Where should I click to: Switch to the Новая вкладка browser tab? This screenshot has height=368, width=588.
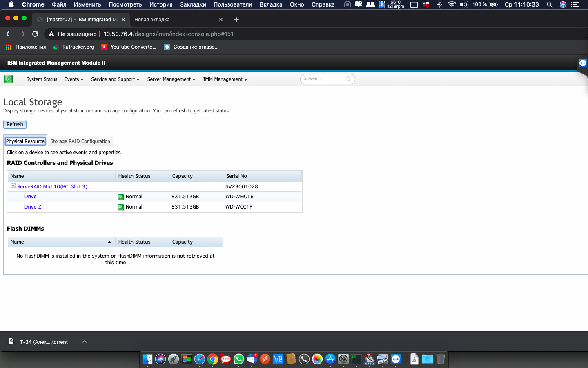[152, 20]
